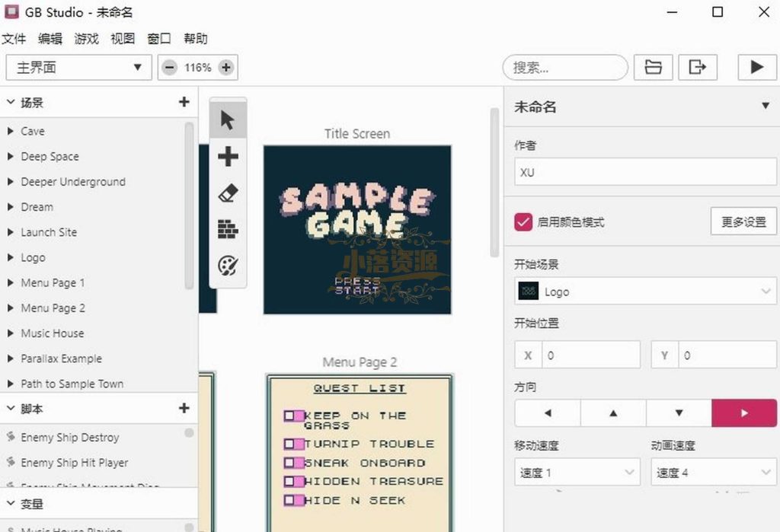Expand the Launch Site scene
The width and height of the screenshot is (780, 532).
coord(11,232)
